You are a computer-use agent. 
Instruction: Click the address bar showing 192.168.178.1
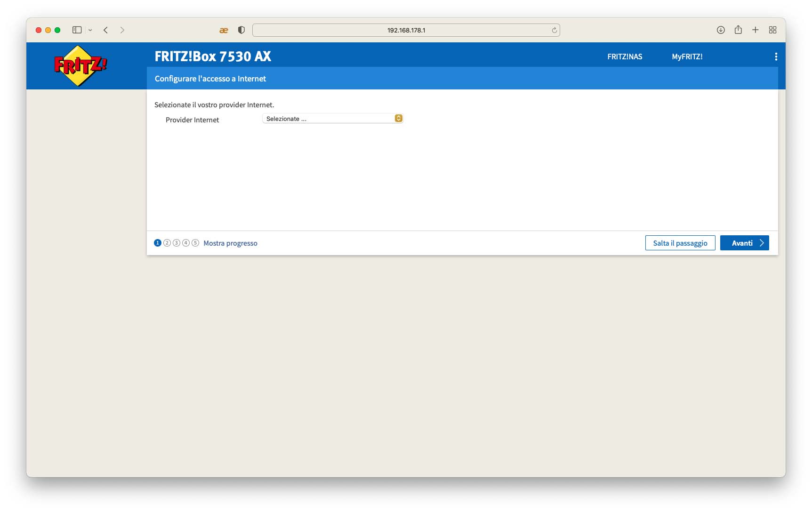click(x=406, y=30)
